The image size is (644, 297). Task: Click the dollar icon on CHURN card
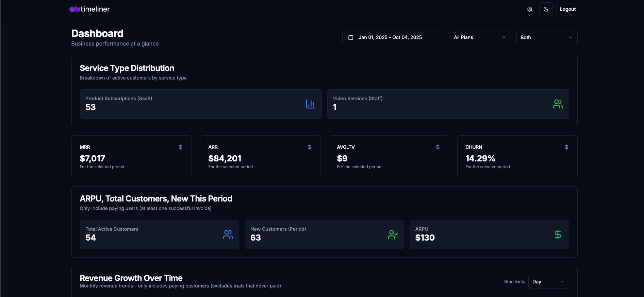[566, 147]
